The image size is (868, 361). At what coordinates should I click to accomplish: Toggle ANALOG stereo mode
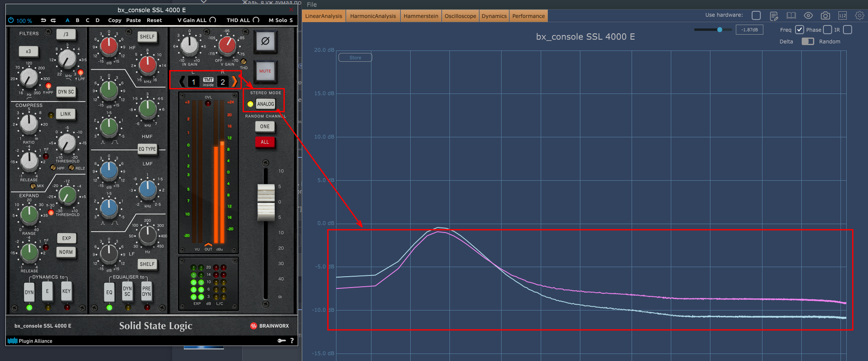[266, 104]
